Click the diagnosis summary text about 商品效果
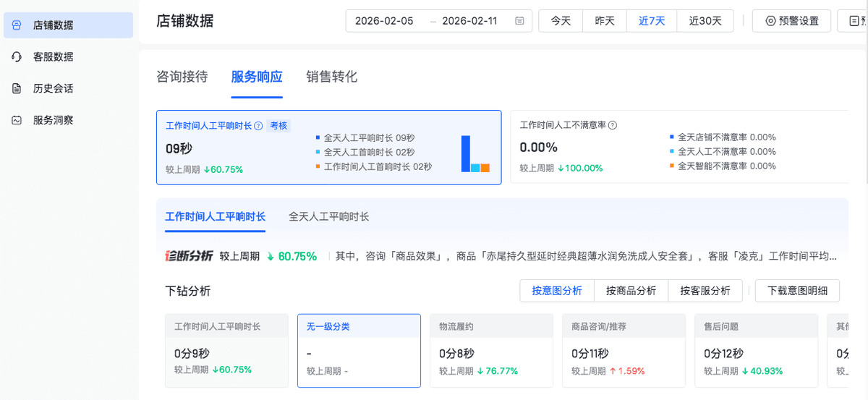This screenshot has width=868, height=400. 586,256
